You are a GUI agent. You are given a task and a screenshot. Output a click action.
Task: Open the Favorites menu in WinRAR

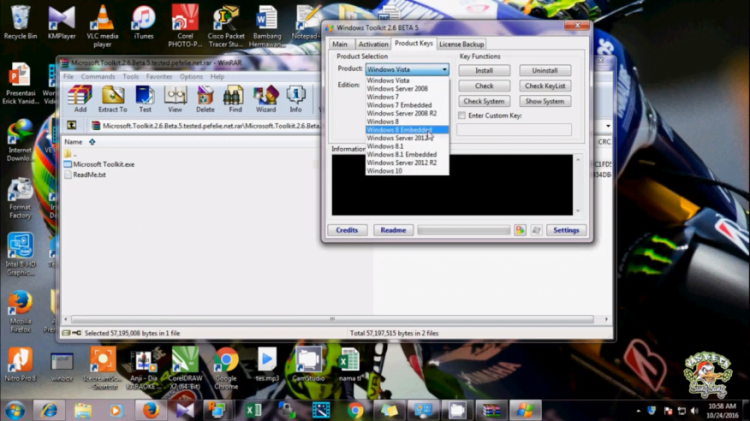pos(159,77)
